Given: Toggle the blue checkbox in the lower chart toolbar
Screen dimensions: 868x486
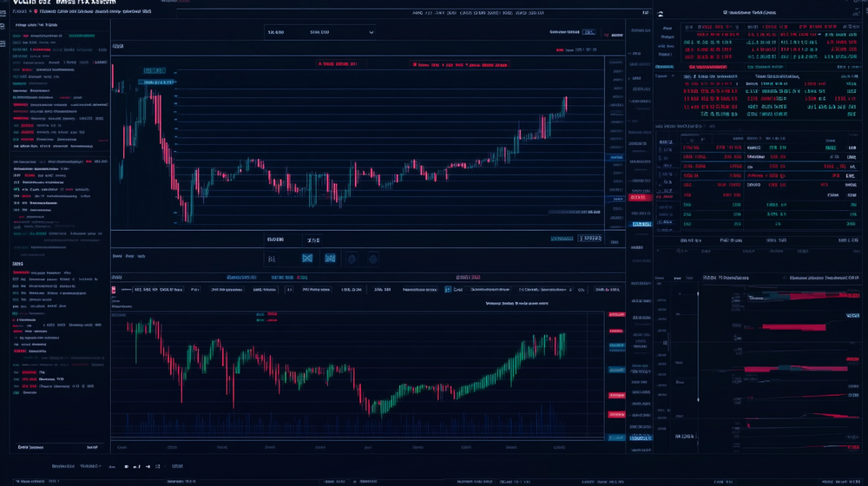Looking at the screenshot, I should click(x=448, y=289).
